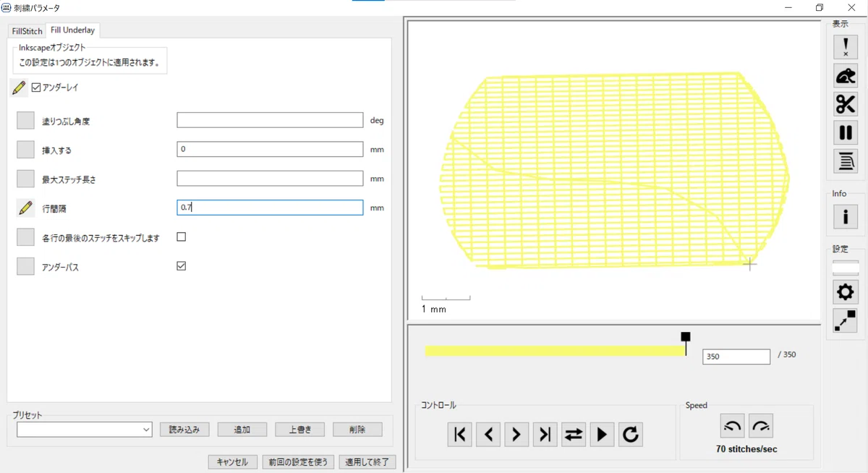Focus the 最大ステッチ長さ input field
The width and height of the screenshot is (868, 473).
[270, 178]
